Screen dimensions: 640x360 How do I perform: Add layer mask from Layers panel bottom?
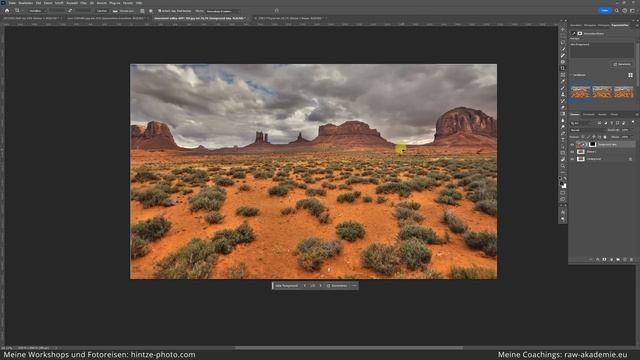point(604,259)
